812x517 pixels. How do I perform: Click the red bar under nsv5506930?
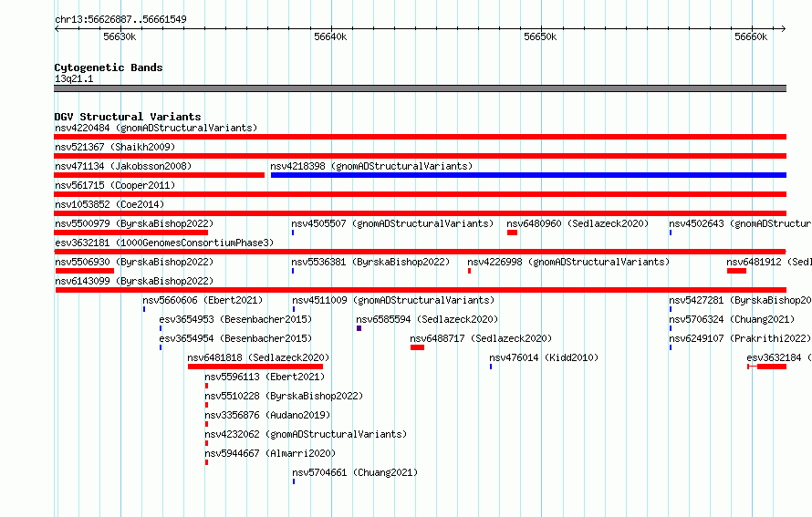pyautogui.click(x=85, y=271)
